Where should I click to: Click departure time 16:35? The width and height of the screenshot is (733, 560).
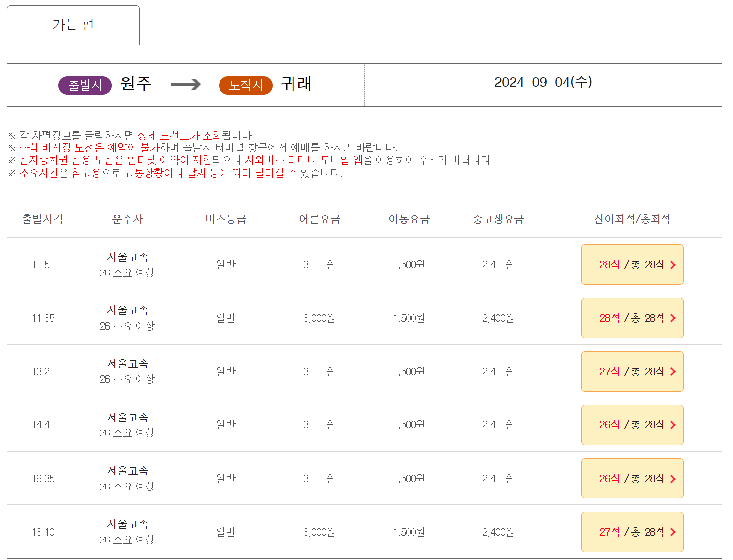(43, 479)
